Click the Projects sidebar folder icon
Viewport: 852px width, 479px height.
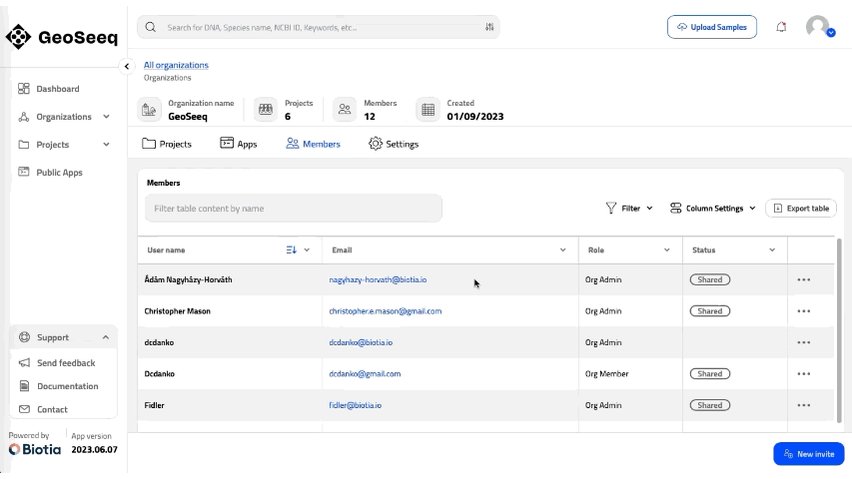point(24,144)
